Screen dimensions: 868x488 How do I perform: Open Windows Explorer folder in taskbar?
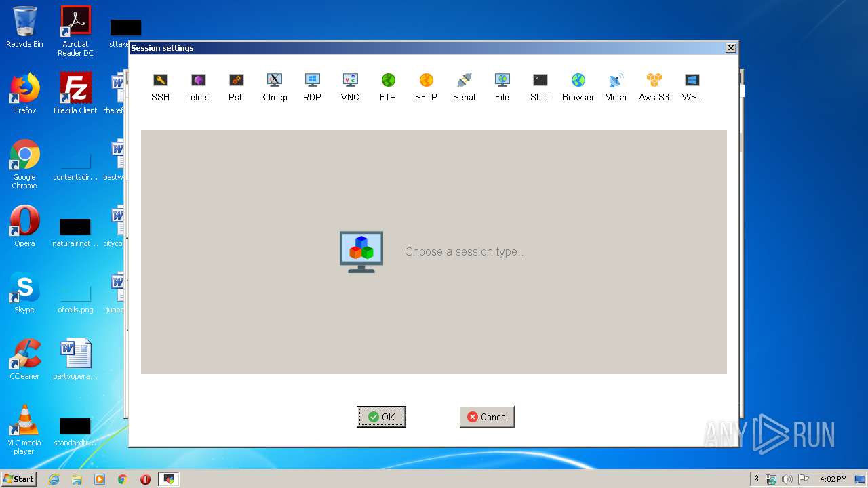point(77,479)
